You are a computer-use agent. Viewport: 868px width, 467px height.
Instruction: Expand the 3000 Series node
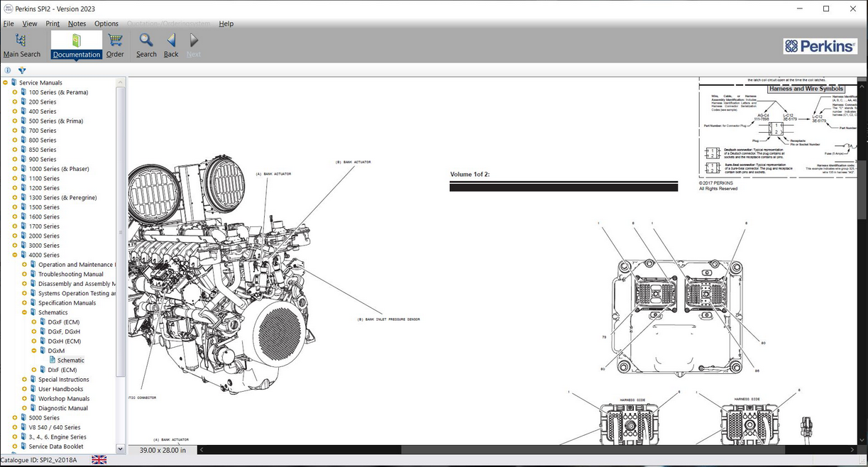coord(14,246)
